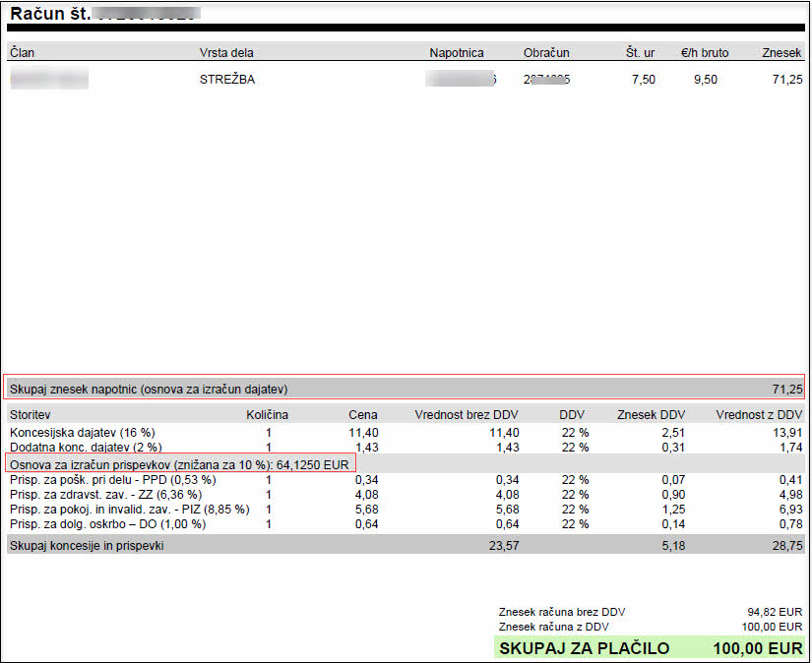The height and width of the screenshot is (663, 812).
Task: Select the 'Vrsta dela' column header
Action: [226, 53]
